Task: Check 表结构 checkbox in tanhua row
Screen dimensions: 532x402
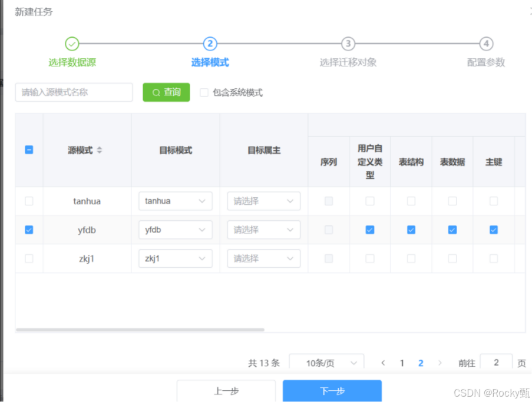Action: 411,201
